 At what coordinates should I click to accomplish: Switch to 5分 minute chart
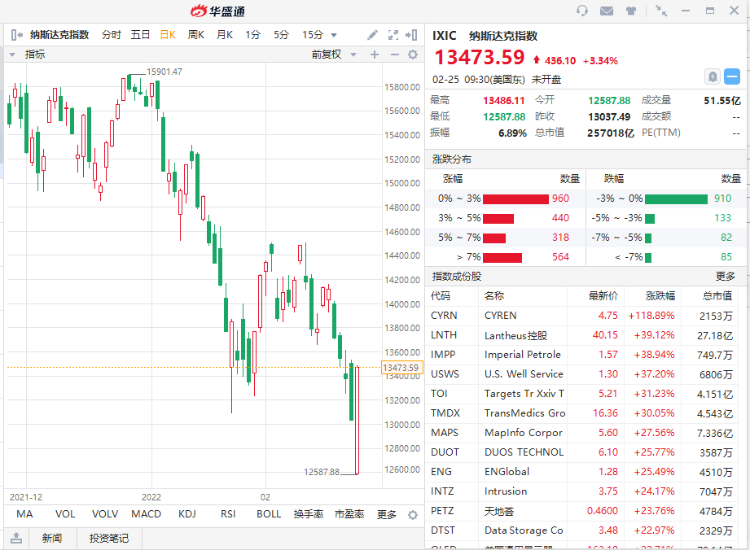281,34
